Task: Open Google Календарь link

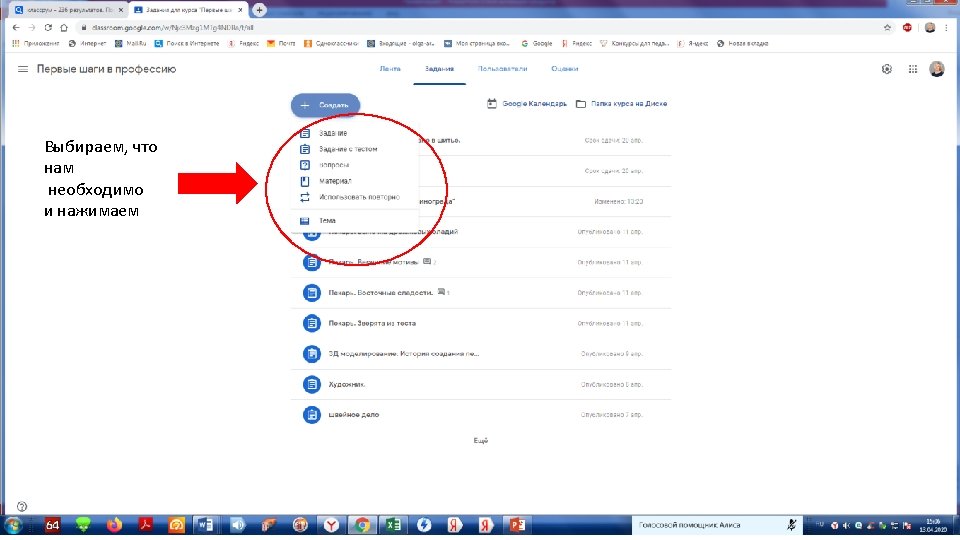Action: coord(527,103)
